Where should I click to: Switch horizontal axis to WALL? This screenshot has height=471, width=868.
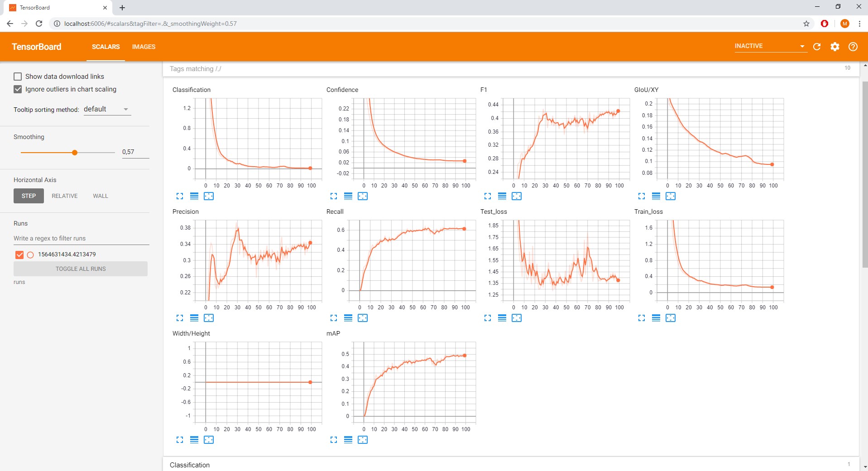(100, 196)
